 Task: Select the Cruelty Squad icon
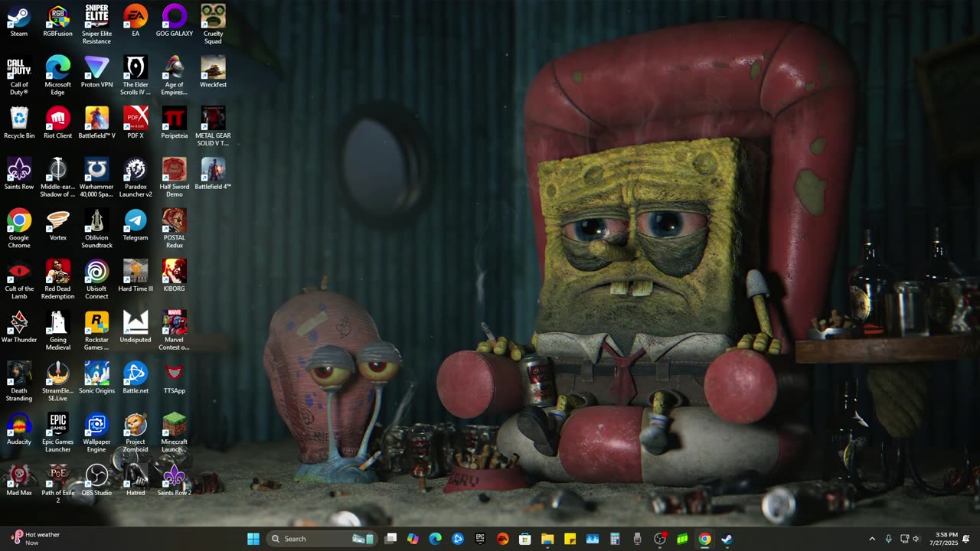(x=214, y=24)
